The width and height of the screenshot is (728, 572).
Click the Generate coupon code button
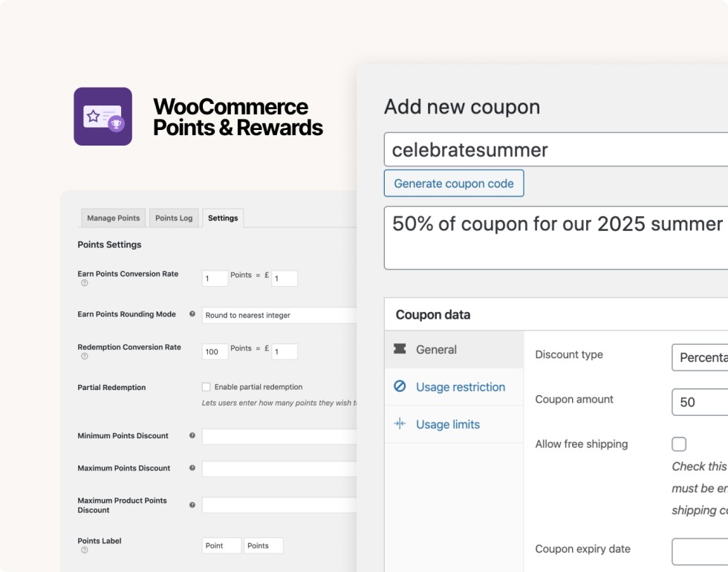point(453,183)
